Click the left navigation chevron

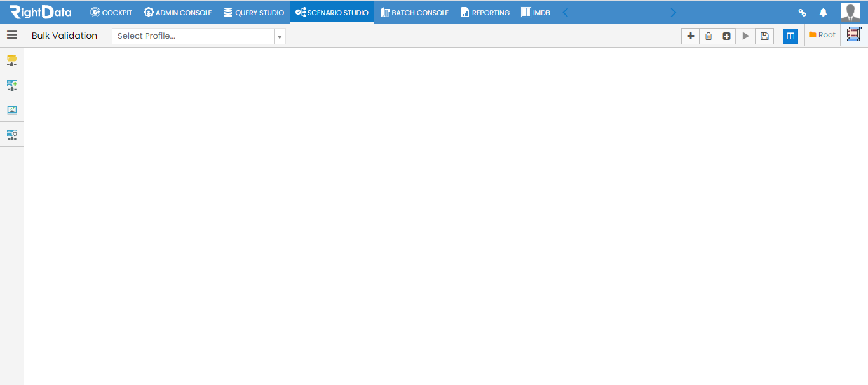566,12
